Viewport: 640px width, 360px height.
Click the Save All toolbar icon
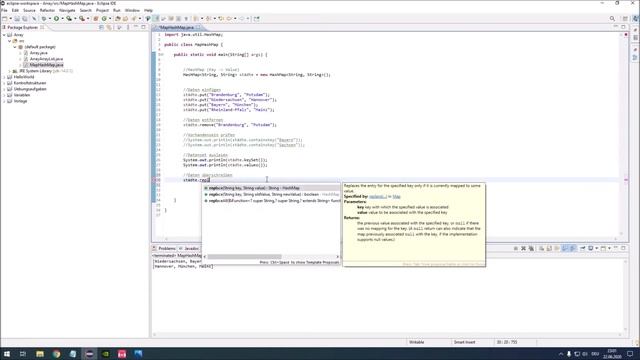click(24, 18)
